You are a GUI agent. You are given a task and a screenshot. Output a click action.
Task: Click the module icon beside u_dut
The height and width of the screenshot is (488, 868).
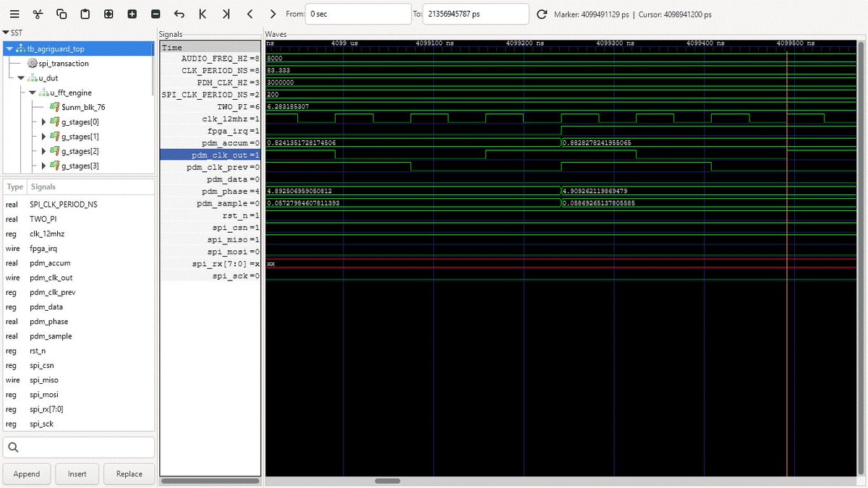tap(33, 77)
